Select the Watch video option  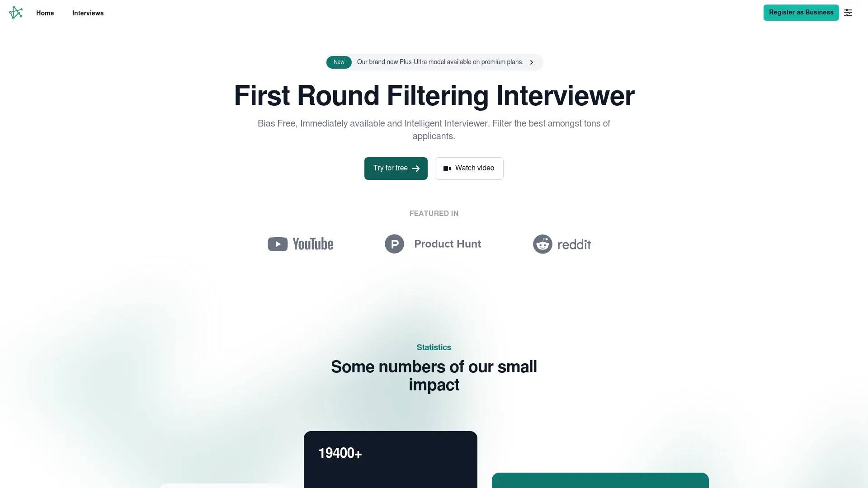pyautogui.click(x=469, y=168)
